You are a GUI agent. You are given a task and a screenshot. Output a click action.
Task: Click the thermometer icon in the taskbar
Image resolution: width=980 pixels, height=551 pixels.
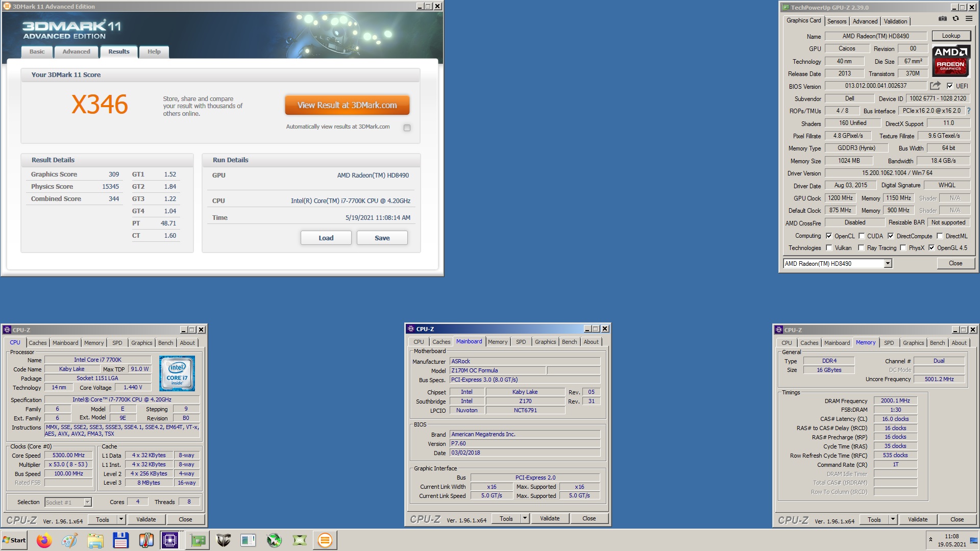146,540
